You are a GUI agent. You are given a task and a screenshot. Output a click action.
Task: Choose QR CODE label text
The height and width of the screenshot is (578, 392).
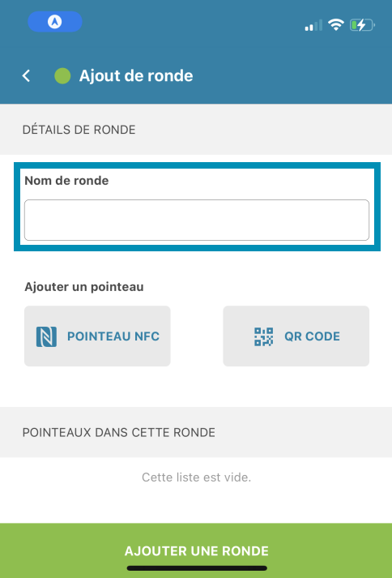coord(312,336)
